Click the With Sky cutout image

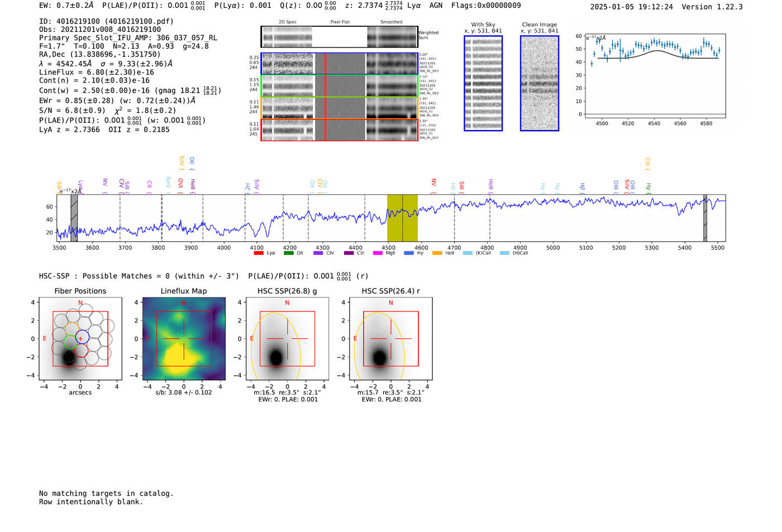tap(483, 83)
